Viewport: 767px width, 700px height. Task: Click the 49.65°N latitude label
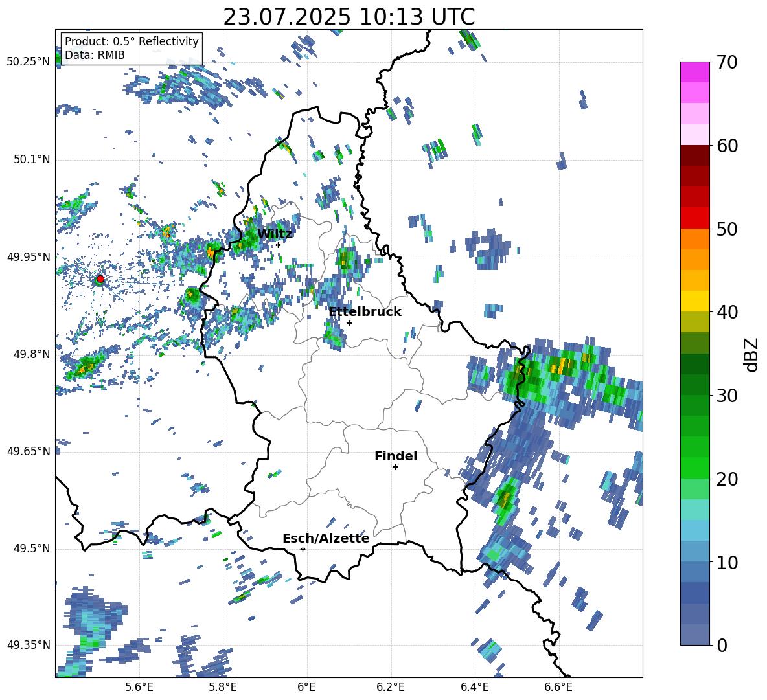pos(29,451)
